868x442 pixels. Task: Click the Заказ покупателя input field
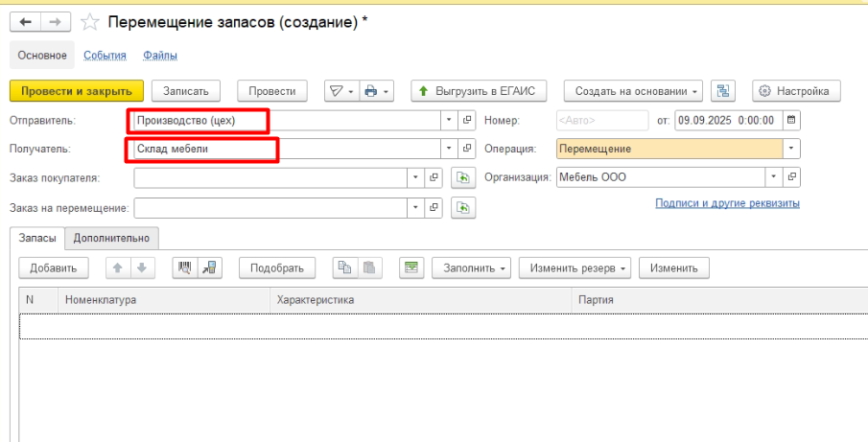coord(270,177)
